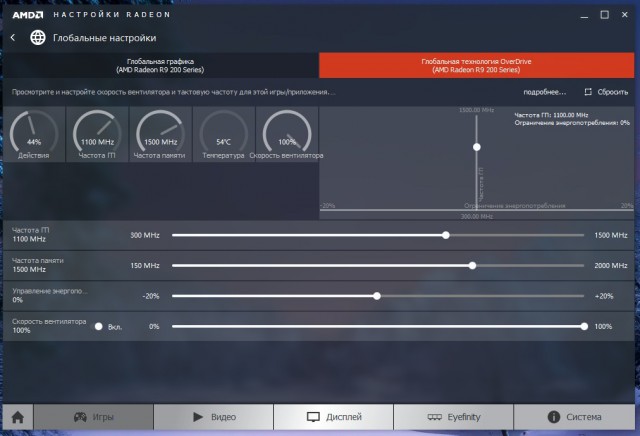640x436 pixels.
Task: Toggle the fan speed Вкл. switch
Action: click(98, 327)
